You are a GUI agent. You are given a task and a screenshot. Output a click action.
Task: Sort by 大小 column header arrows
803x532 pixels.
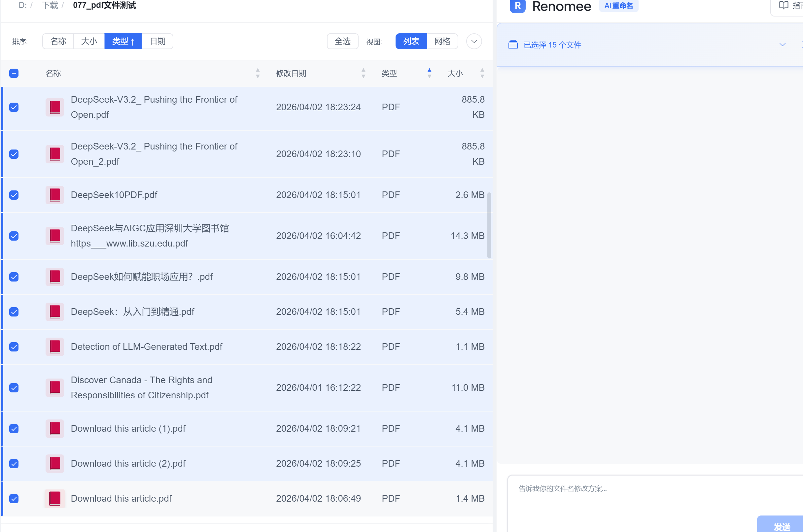point(482,73)
